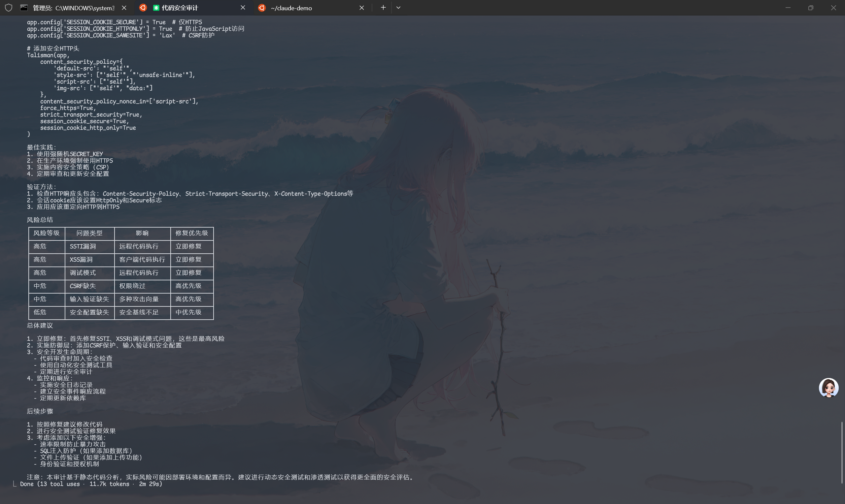845x504 pixels.
Task: Click the SSTI漏洞 table cell
Action: pos(83,246)
